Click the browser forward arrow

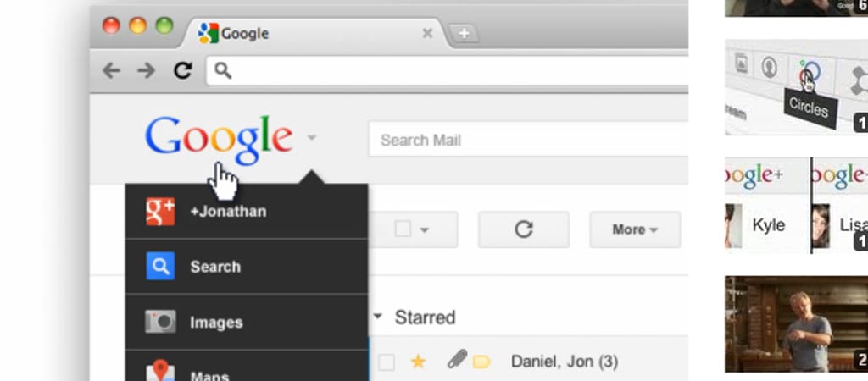tap(146, 70)
